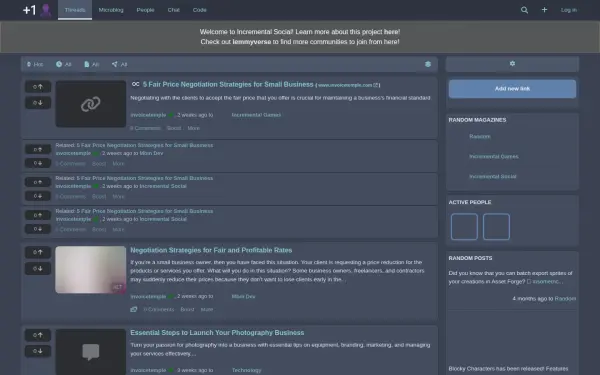Open the sidebar settings gear icon

(x=512, y=64)
